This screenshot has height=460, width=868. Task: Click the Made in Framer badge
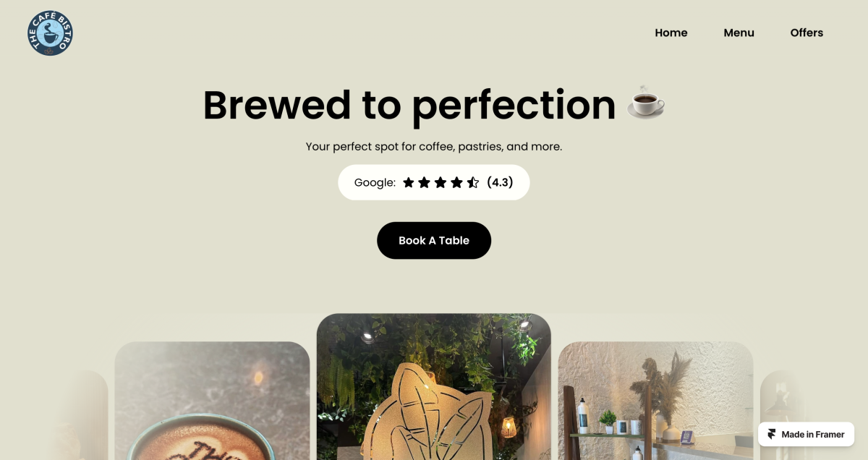tap(806, 434)
